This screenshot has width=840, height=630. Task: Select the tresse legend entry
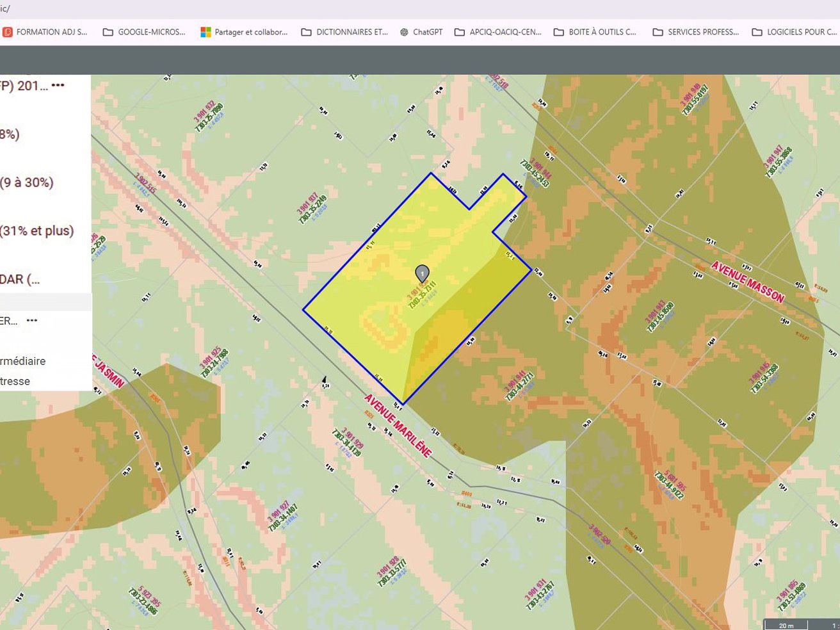pos(15,381)
